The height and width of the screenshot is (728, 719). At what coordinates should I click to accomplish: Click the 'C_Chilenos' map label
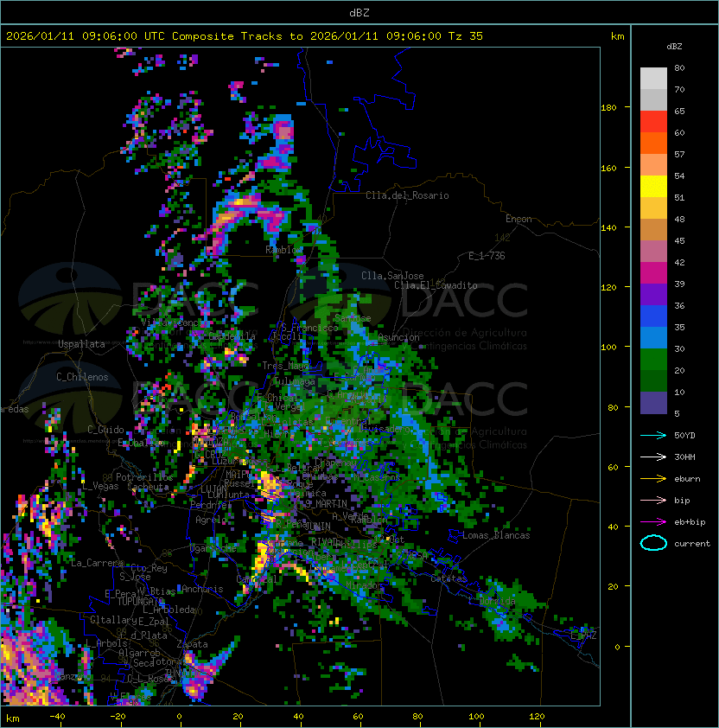click(82, 377)
